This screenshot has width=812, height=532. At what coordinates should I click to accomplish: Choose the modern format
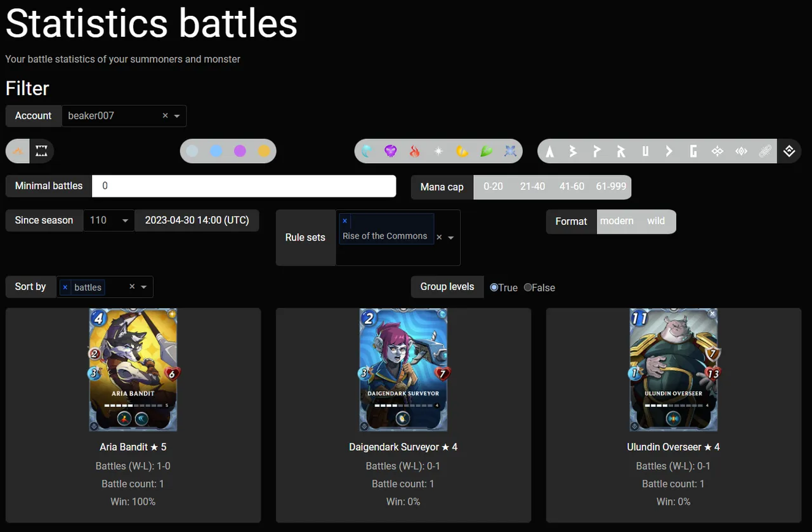point(617,221)
